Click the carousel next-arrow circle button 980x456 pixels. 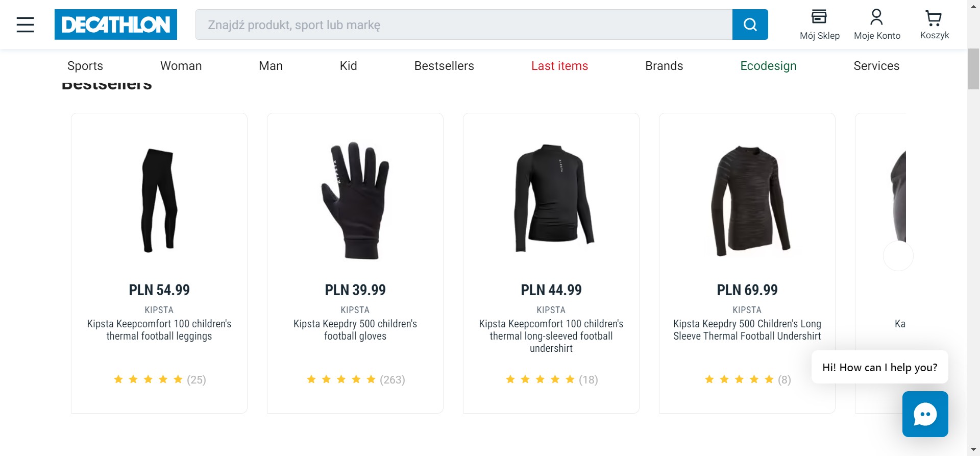tap(898, 255)
